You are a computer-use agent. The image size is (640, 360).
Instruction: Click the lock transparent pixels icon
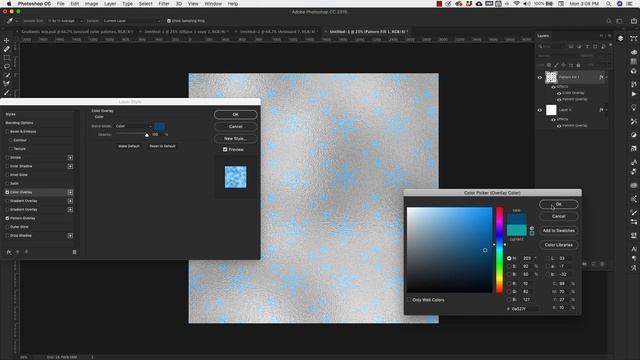click(x=549, y=65)
